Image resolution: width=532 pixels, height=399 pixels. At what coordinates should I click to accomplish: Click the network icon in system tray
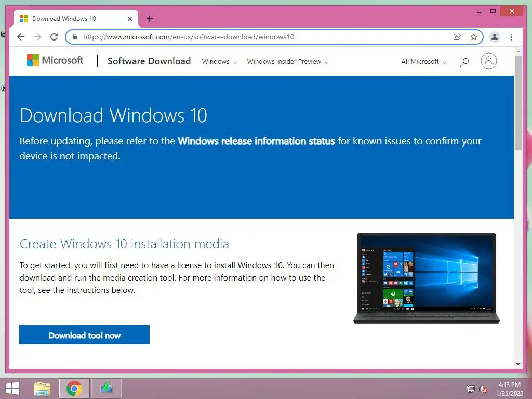(x=470, y=389)
